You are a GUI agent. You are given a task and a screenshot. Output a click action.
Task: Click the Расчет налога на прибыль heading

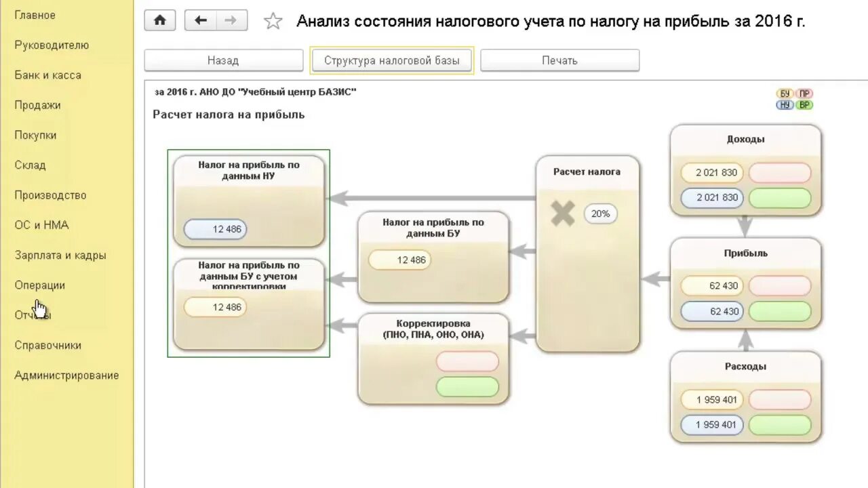229,115
